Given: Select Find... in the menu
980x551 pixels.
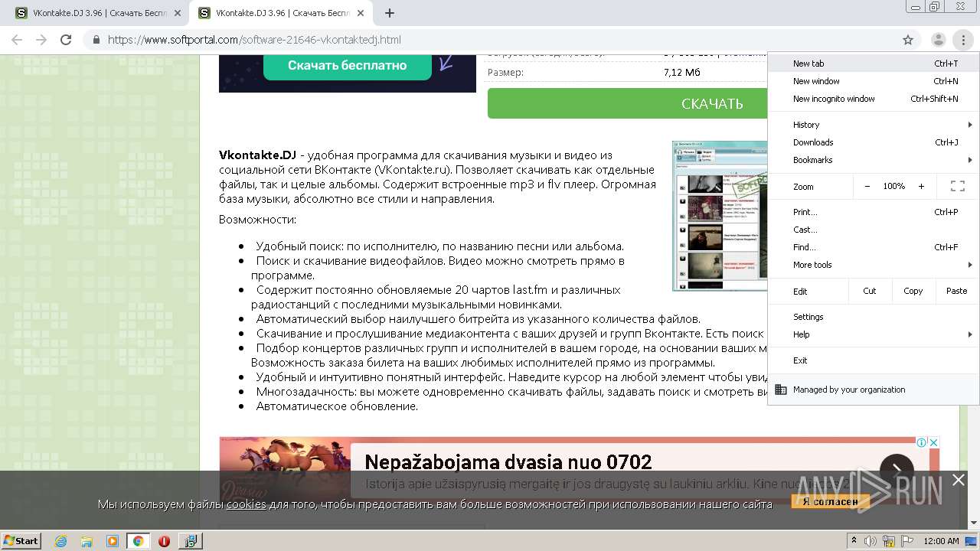Looking at the screenshot, I should click(x=873, y=247).
